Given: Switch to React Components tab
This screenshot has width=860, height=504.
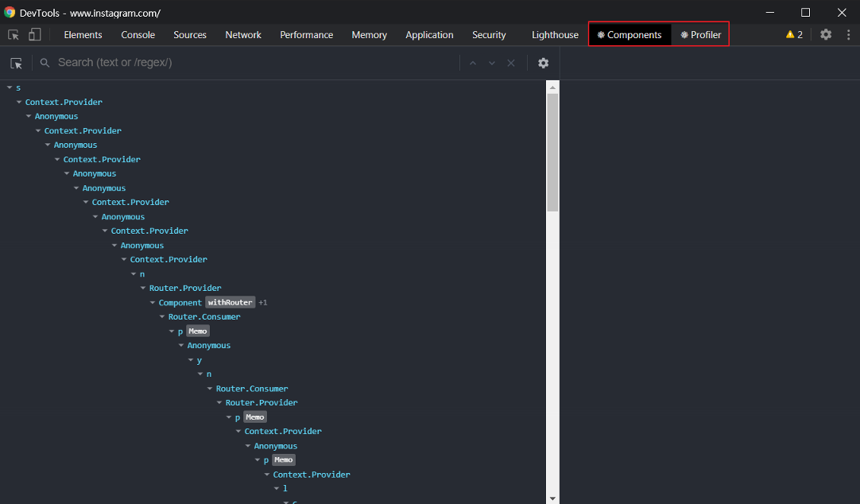Looking at the screenshot, I should tap(630, 34).
